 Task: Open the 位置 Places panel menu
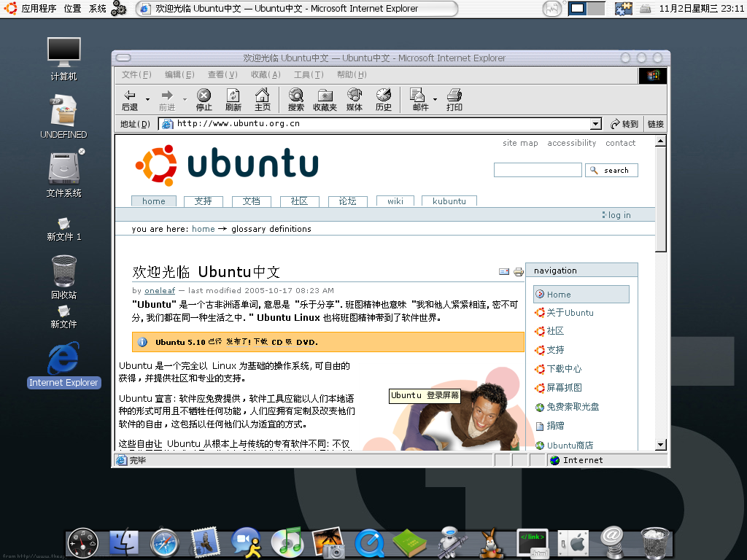point(72,9)
